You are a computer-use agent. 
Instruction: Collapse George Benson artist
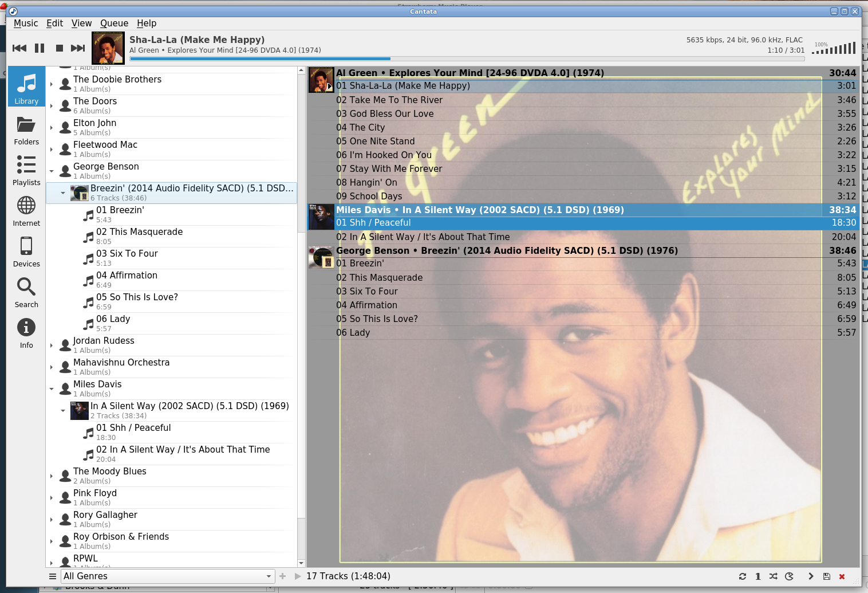coord(52,171)
